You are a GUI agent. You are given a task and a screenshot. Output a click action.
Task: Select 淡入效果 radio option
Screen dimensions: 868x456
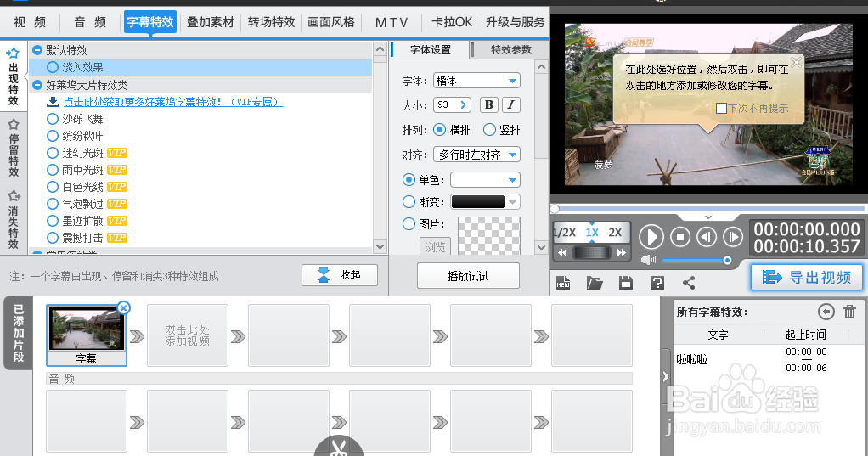click(53, 67)
